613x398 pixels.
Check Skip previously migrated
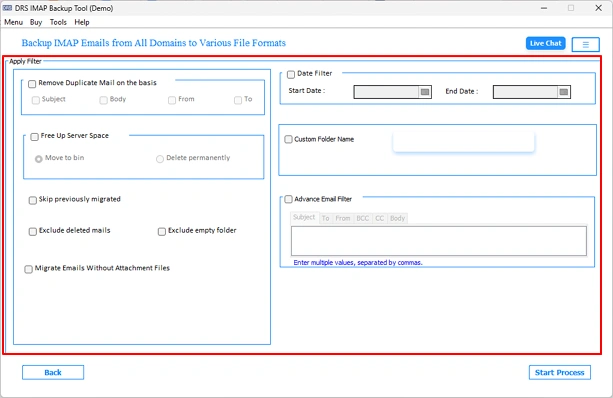pos(33,200)
